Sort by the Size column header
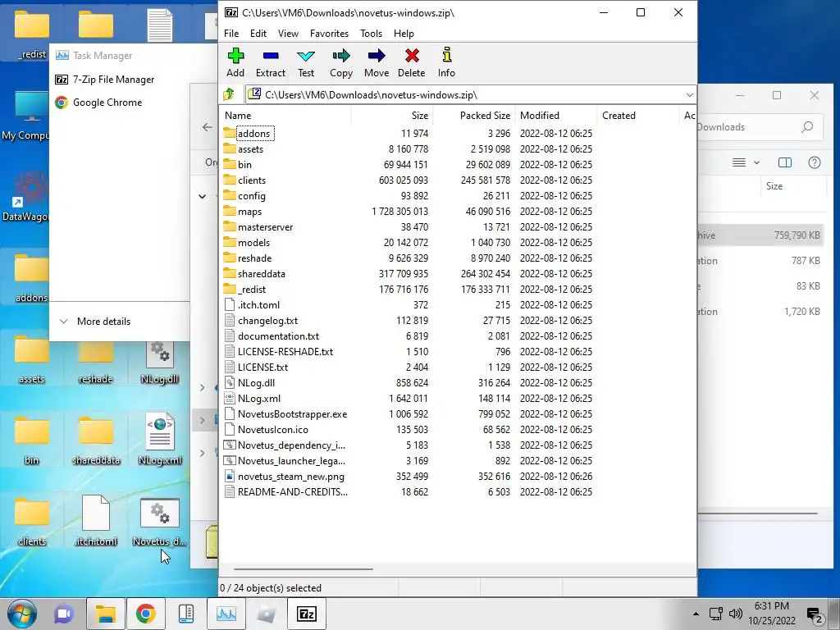This screenshot has height=630, width=840. 392,115
